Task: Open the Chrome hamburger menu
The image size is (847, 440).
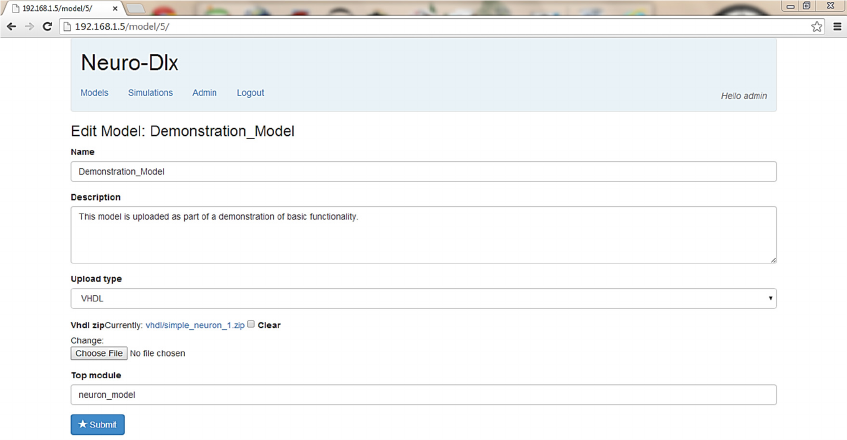Action: [837, 26]
